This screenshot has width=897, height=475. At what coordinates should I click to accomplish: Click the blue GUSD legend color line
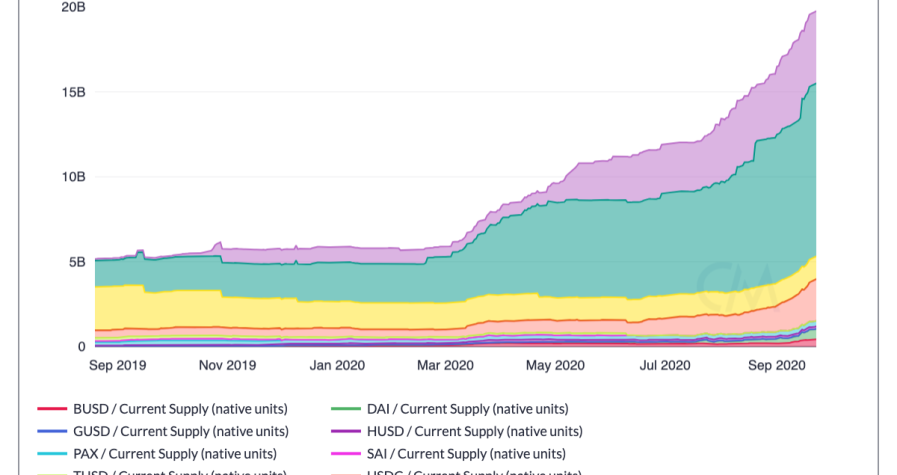(52, 432)
